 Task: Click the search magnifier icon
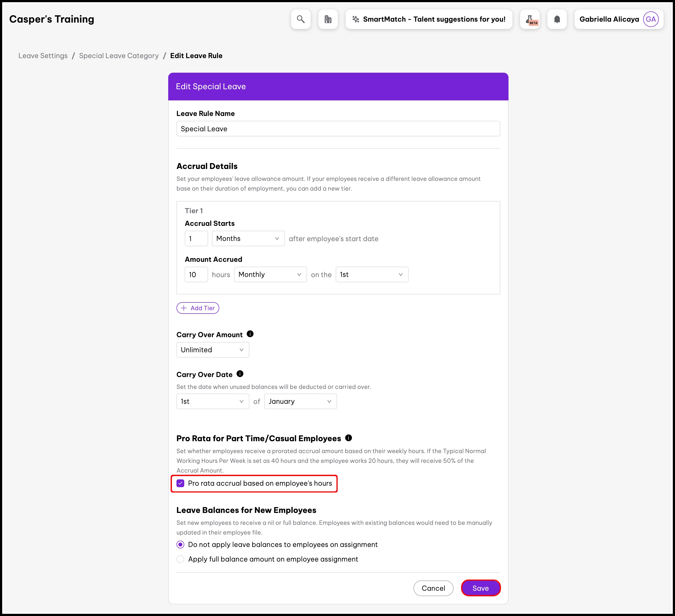(x=301, y=19)
